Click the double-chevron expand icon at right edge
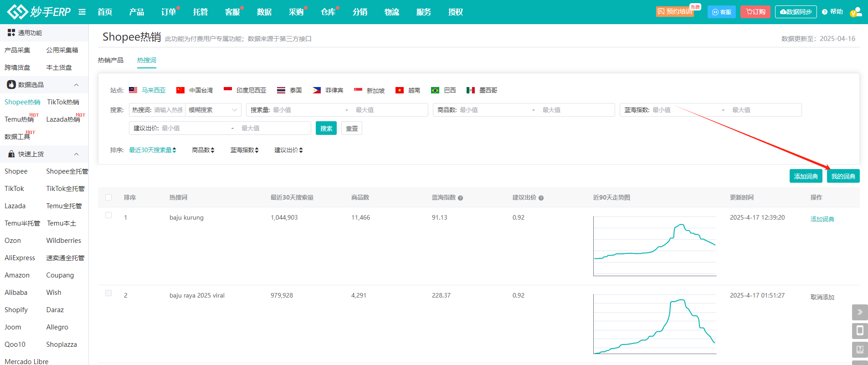 coord(860,312)
